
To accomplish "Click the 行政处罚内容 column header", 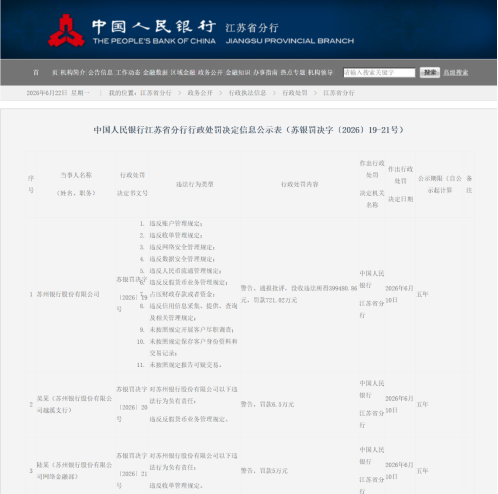I will point(300,184).
